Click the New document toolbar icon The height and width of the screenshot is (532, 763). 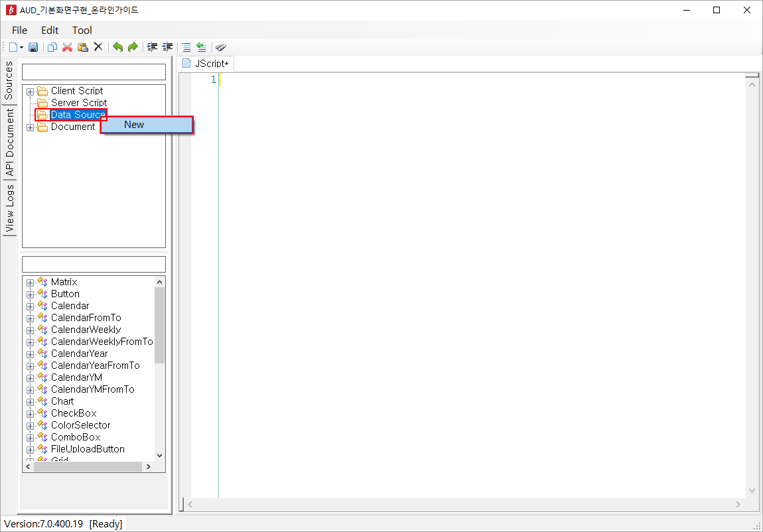coord(13,47)
